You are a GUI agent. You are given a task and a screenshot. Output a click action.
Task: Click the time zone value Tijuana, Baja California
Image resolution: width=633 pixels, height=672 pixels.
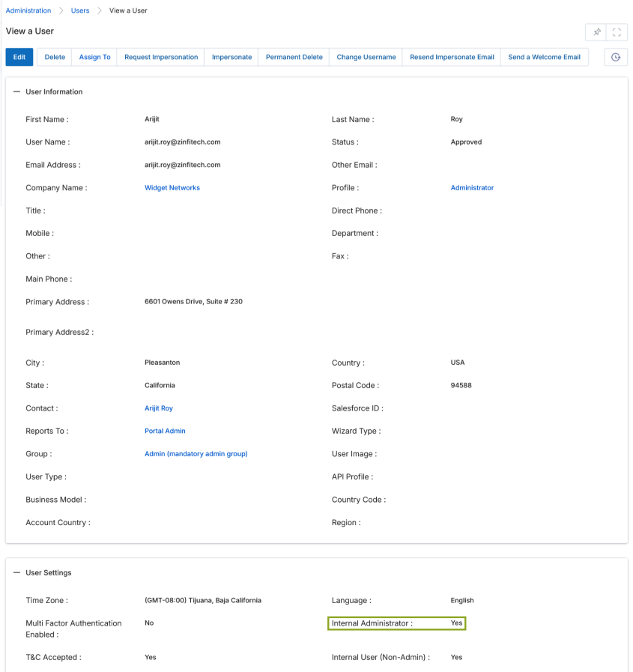(x=203, y=600)
